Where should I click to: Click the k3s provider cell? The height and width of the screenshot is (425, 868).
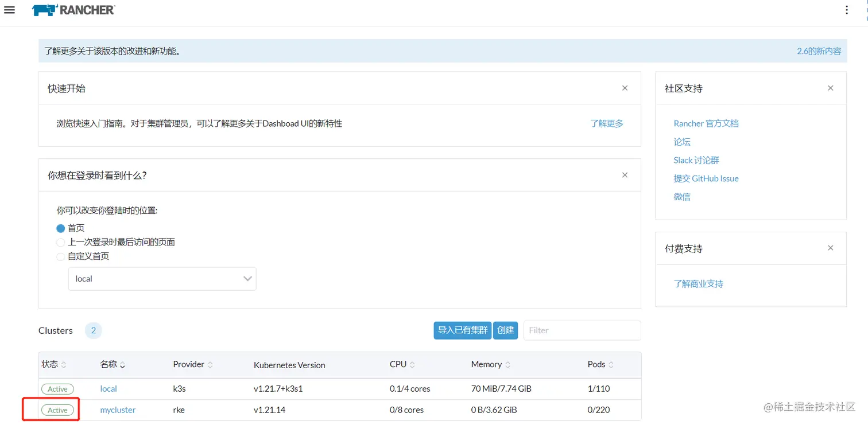pos(180,389)
